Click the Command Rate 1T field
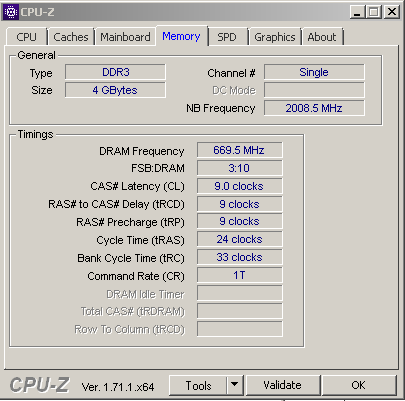This screenshot has height=401, width=405. (239, 275)
